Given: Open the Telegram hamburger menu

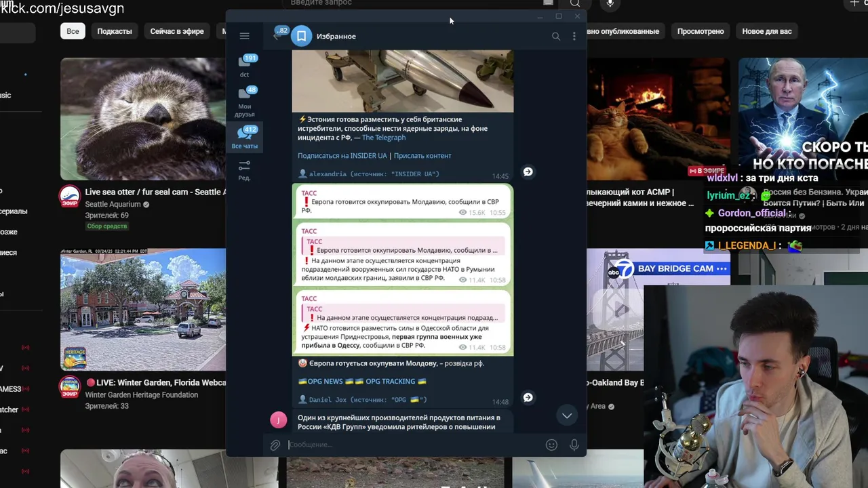Looking at the screenshot, I should (x=244, y=36).
